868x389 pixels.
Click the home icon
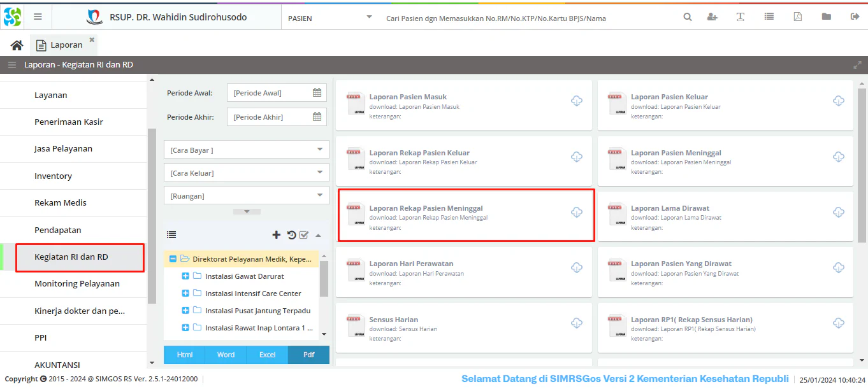[17, 45]
